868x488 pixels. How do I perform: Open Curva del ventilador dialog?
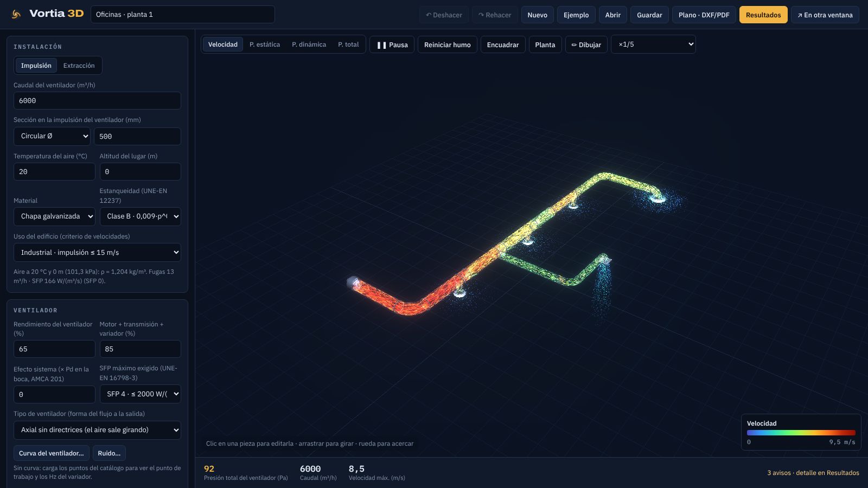click(52, 453)
